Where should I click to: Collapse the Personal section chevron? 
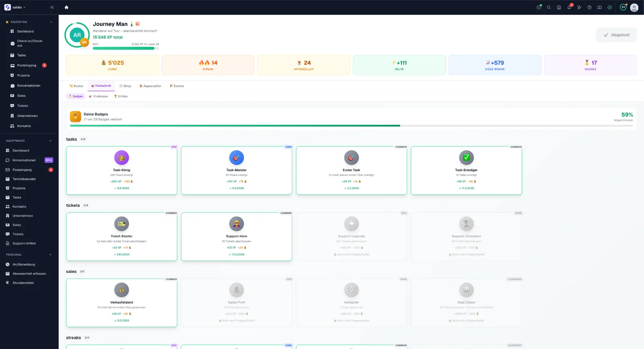(50, 255)
